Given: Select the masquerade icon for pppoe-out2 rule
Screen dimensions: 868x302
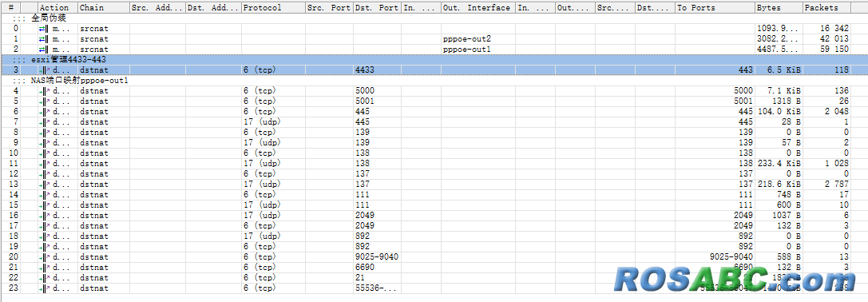Looking at the screenshot, I should 44,39.
